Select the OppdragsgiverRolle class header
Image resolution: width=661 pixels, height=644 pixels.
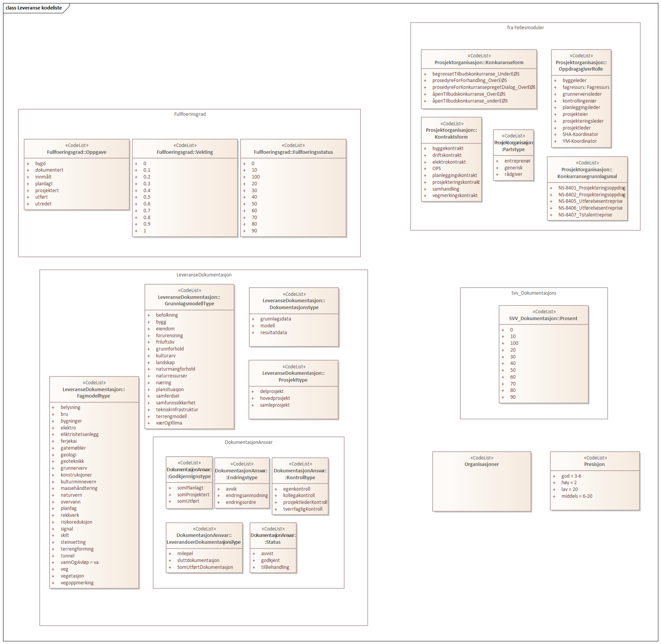[x=581, y=62]
